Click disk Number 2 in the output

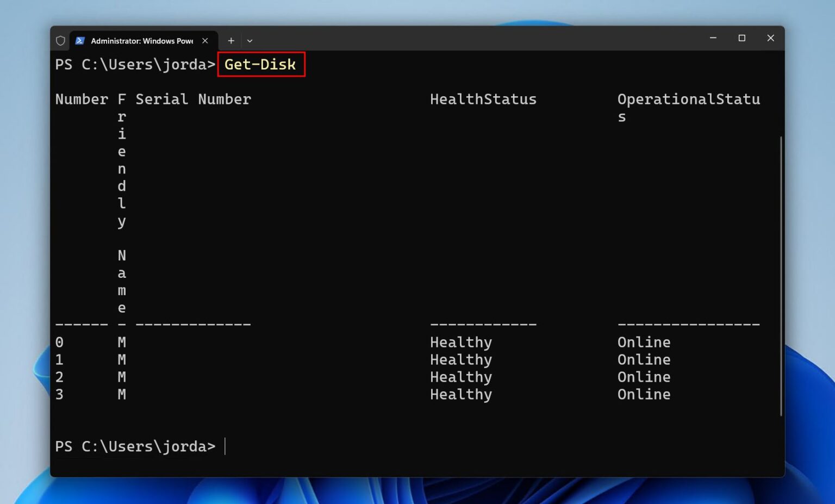click(x=60, y=377)
